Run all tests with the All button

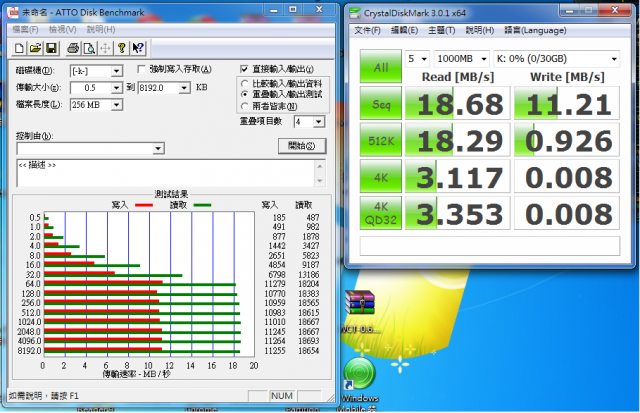click(x=381, y=67)
